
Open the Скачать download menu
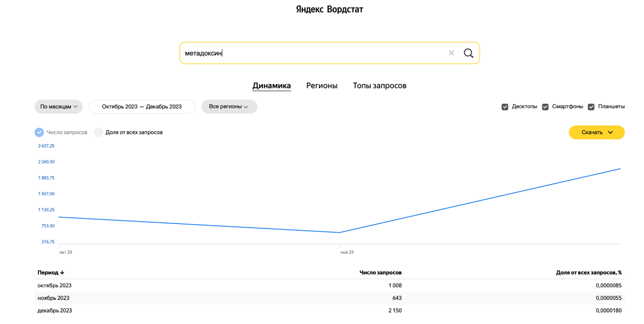597,132
